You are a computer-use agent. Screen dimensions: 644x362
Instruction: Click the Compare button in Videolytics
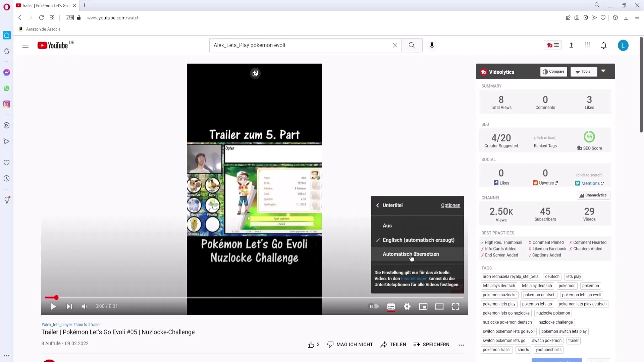(x=554, y=72)
